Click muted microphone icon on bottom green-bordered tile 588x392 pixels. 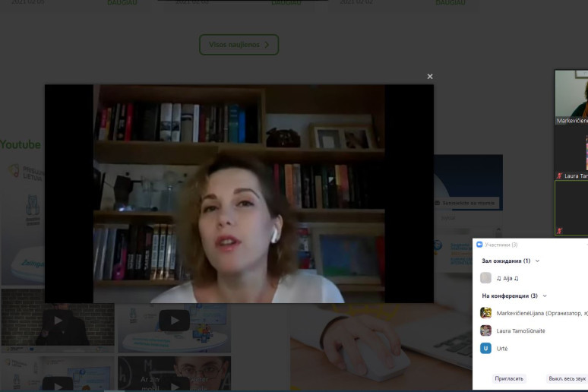(559, 231)
